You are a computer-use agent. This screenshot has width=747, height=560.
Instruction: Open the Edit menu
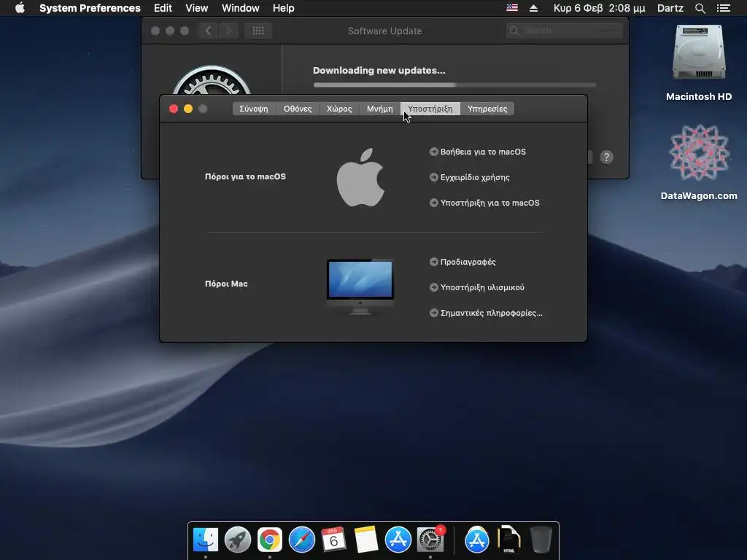pyautogui.click(x=163, y=8)
